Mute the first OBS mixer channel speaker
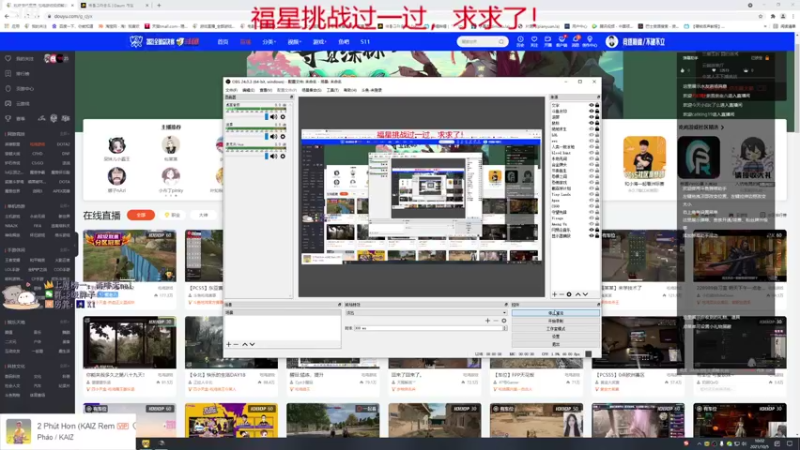The height and width of the screenshot is (450, 800). pyautogui.click(x=273, y=117)
